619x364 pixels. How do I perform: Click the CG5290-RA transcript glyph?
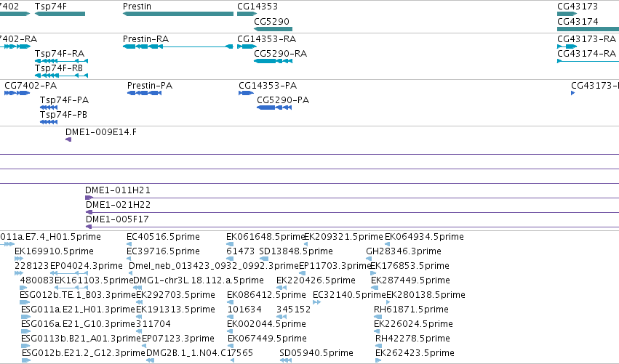coord(273,61)
